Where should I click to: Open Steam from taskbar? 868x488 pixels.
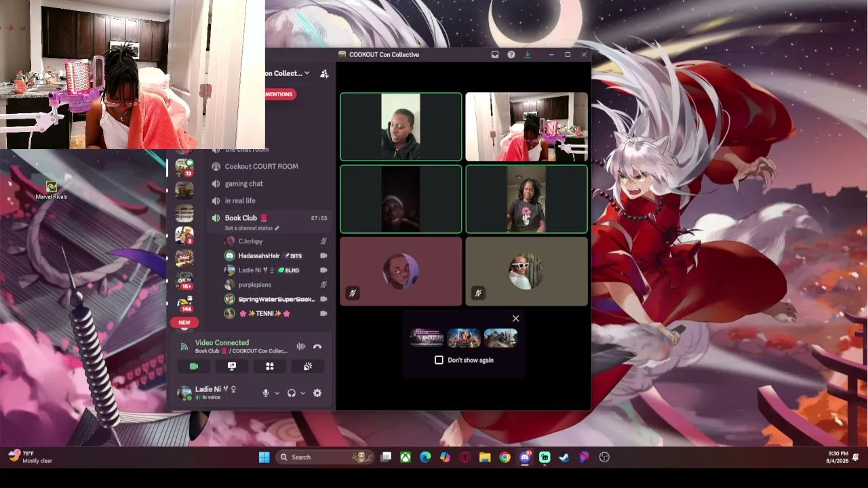pyautogui.click(x=564, y=457)
